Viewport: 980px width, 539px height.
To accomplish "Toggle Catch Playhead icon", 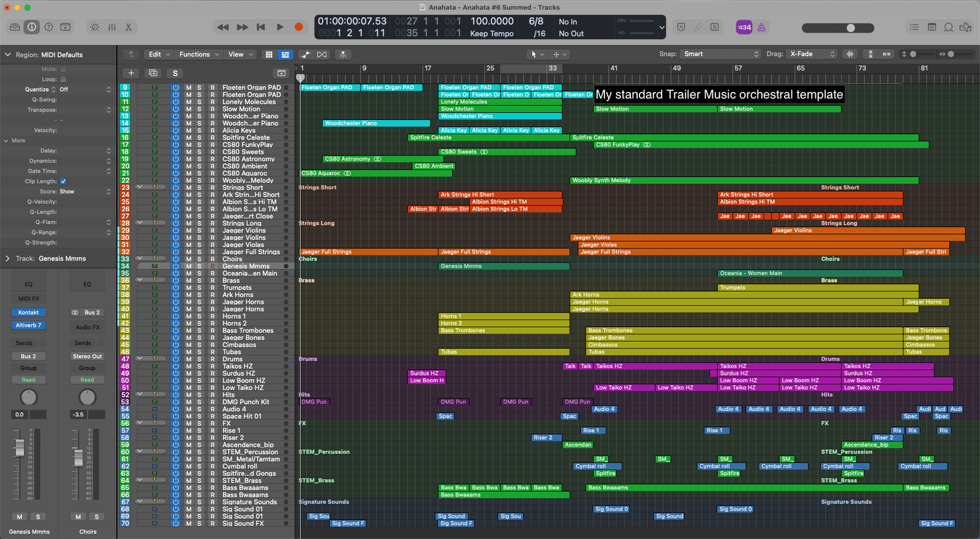I will pyautogui.click(x=343, y=55).
